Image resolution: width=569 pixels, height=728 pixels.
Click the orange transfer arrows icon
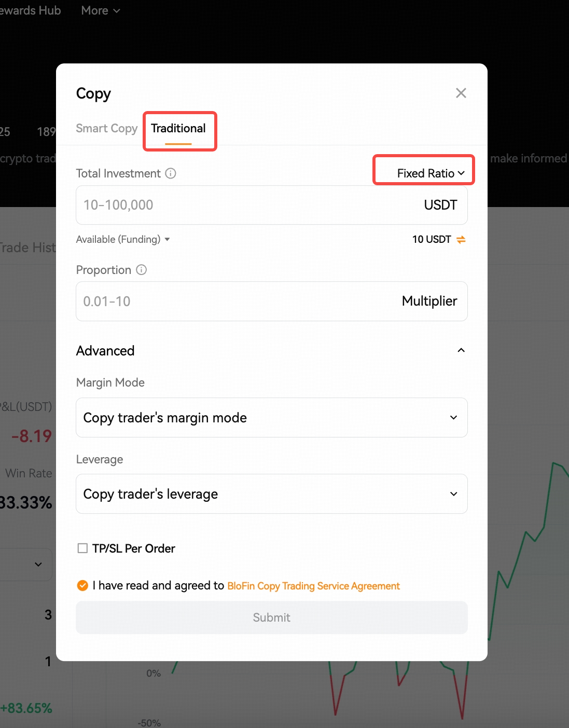pos(461,239)
